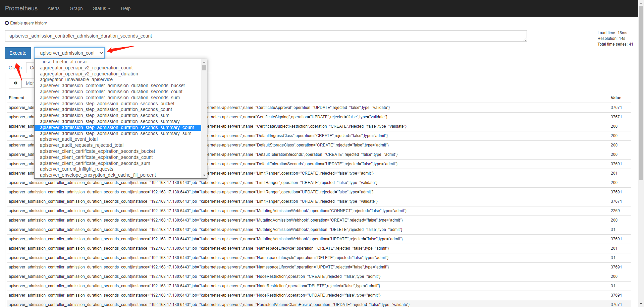
Task: Open the metrics selector dropdown
Action: pos(69,53)
